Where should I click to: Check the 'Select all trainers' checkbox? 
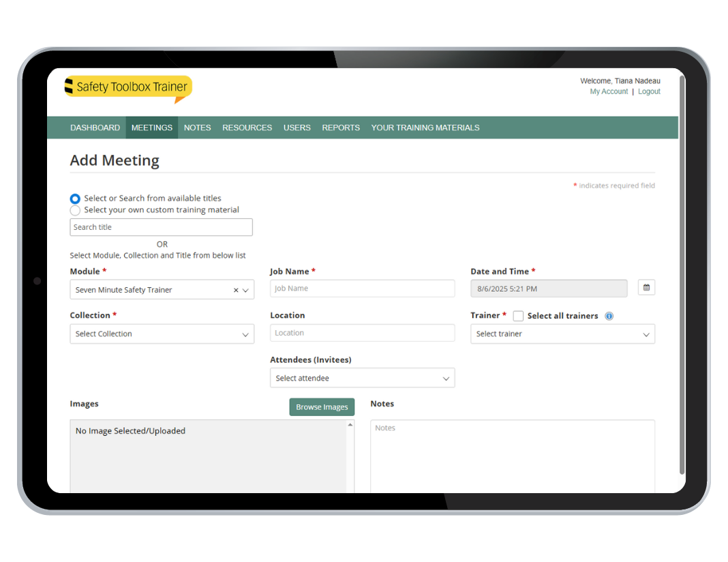(x=518, y=316)
